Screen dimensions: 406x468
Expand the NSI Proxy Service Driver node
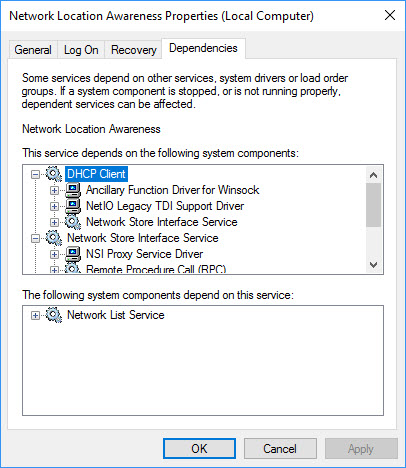click(54, 254)
